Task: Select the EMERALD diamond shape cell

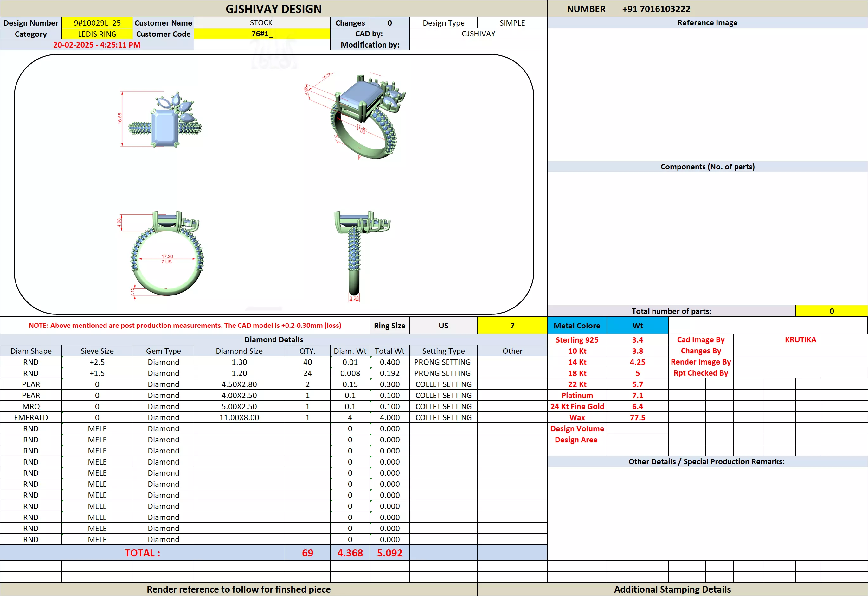Action: click(31, 417)
